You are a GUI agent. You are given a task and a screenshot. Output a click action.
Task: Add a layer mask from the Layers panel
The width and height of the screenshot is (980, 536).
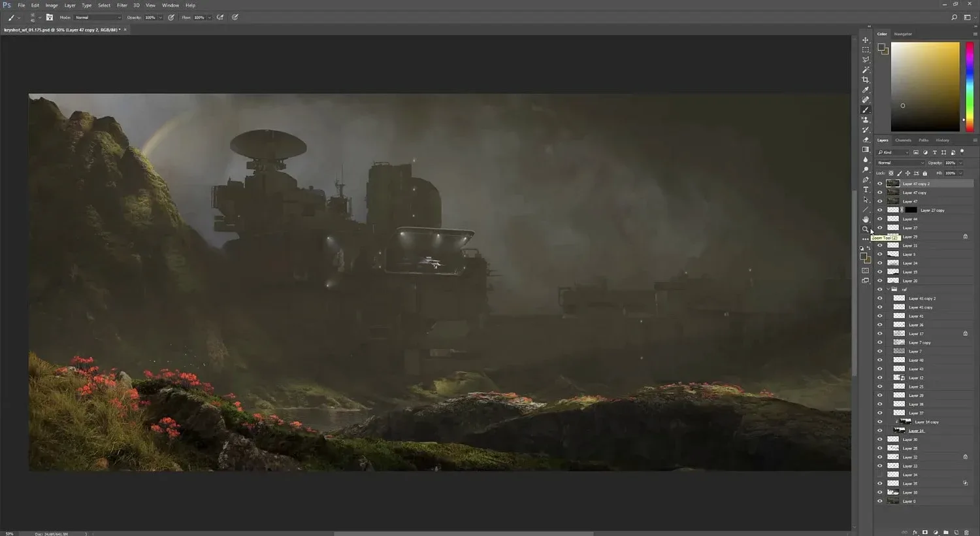pyautogui.click(x=925, y=533)
